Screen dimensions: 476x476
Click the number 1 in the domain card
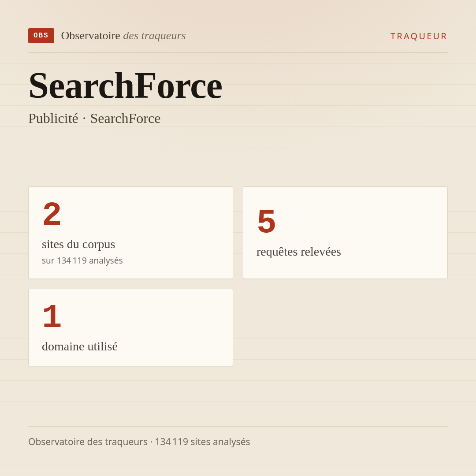point(52,316)
